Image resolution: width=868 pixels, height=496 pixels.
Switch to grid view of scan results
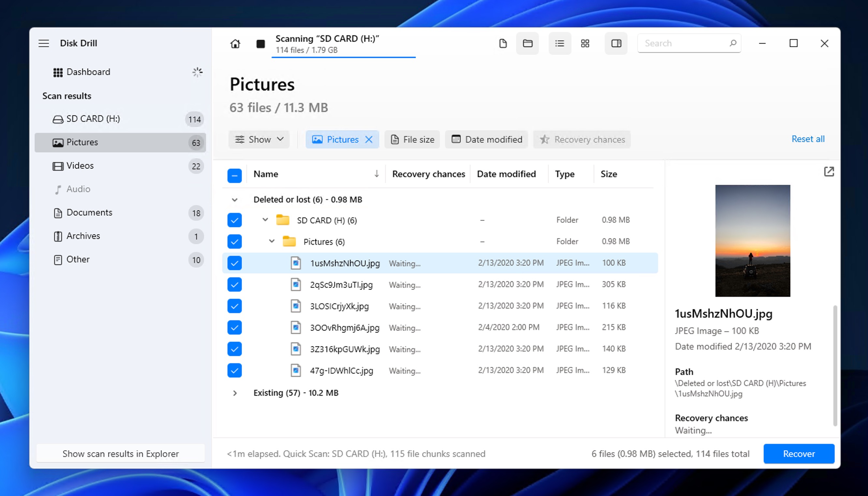[x=586, y=43]
